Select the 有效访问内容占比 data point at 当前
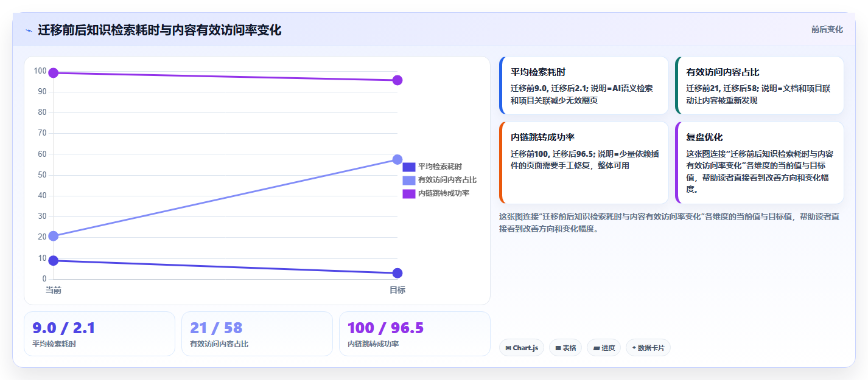868x380 pixels. pos(54,236)
